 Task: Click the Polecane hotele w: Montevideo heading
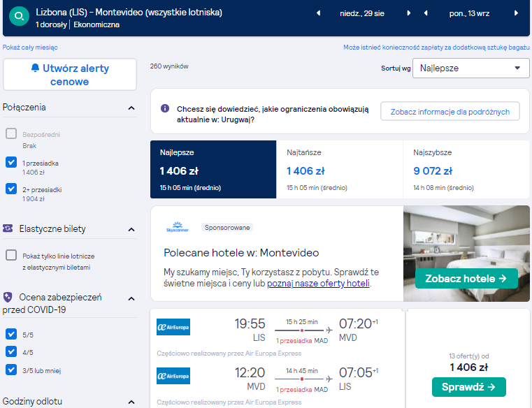(x=241, y=253)
